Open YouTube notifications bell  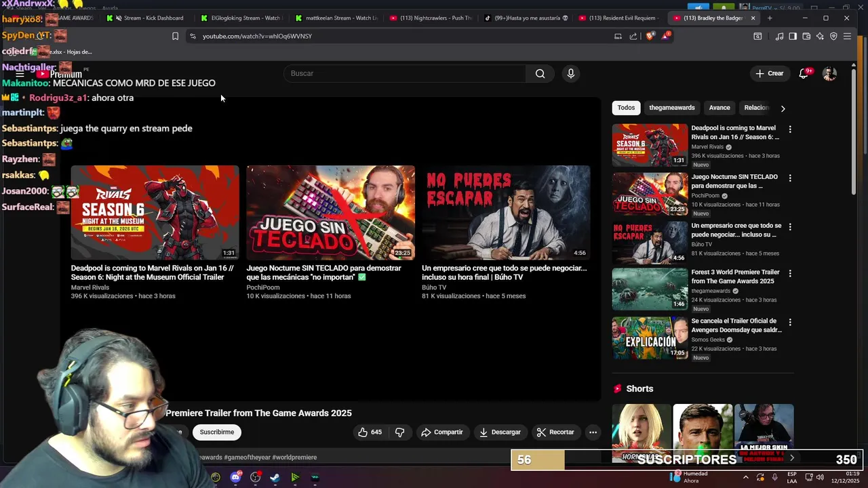804,73
